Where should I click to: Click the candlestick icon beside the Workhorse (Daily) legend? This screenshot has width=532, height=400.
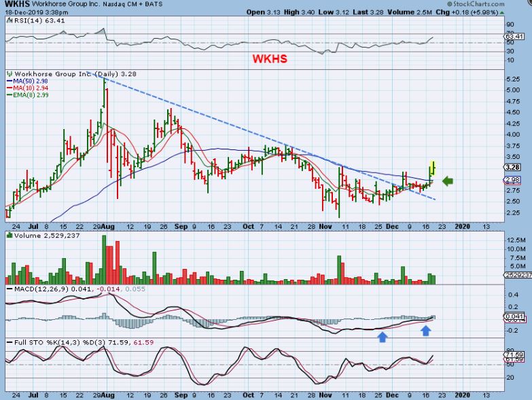10,73
